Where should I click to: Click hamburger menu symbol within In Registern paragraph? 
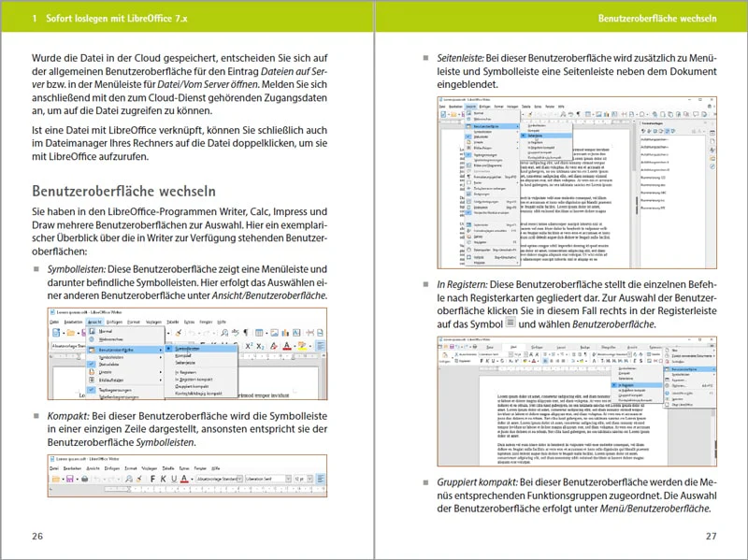click(x=511, y=323)
